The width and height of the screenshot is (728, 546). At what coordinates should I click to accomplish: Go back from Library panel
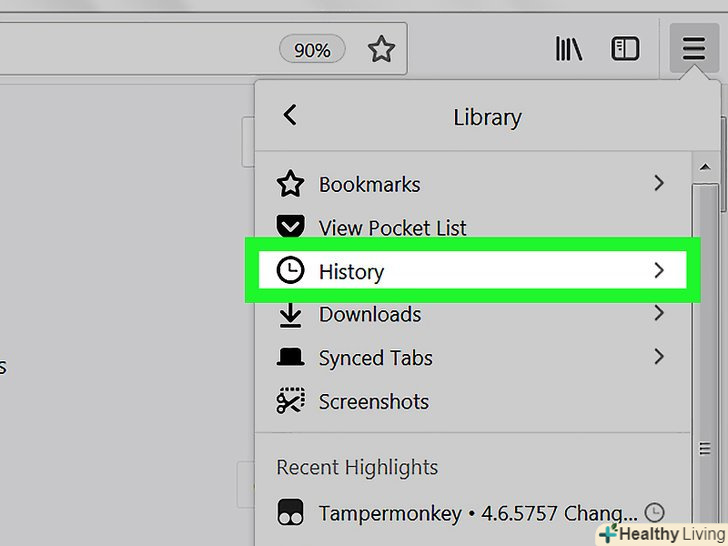[290, 115]
